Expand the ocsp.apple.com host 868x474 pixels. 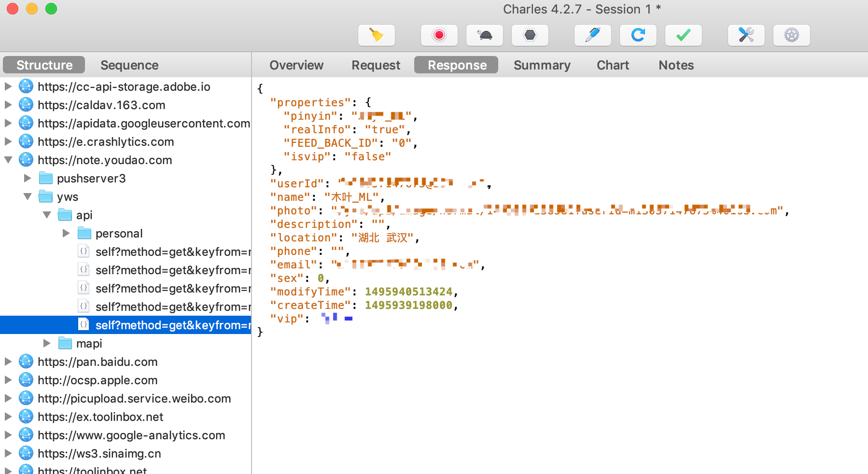point(8,380)
